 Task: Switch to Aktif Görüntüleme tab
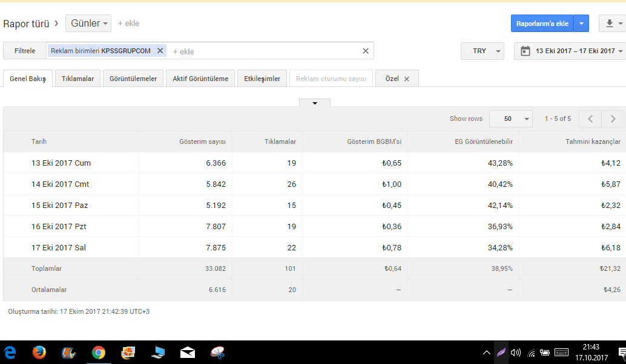200,79
